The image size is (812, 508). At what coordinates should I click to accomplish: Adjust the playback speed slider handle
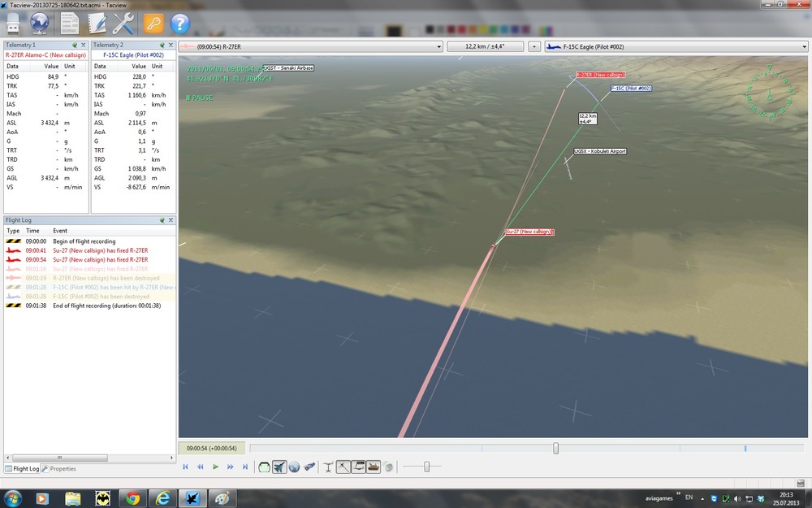pyautogui.click(x=427, y=467)
